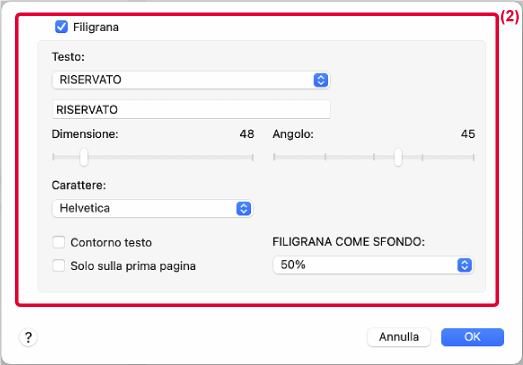This screenshot has width=523, height=365.
Task: Click the RISERVATO text in Testo dropdown
Action: click(90, 80)
